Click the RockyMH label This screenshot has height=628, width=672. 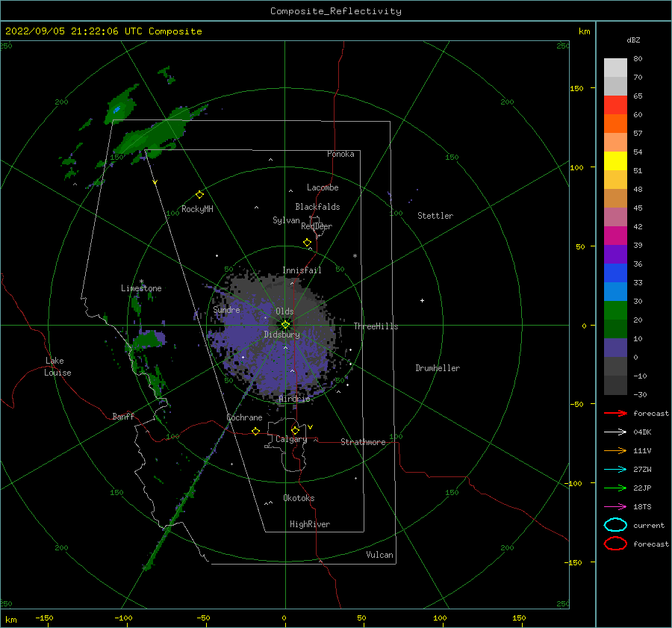(x=197, y=209)
